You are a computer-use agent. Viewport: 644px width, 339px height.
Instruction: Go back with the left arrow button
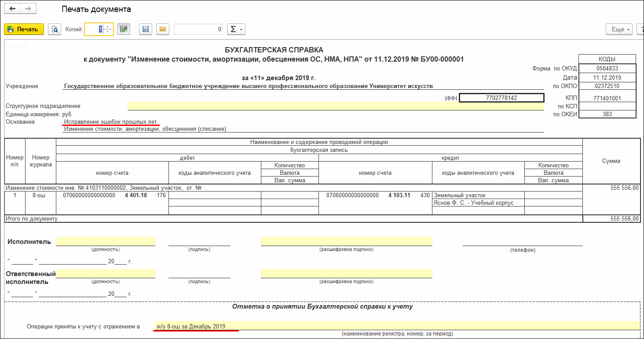point(13,9)
